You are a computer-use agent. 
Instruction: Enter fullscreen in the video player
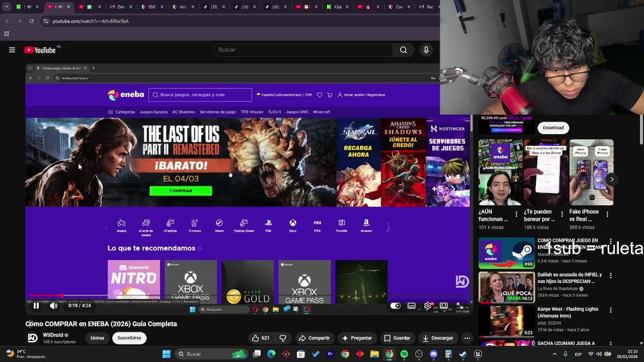(459, 306)
